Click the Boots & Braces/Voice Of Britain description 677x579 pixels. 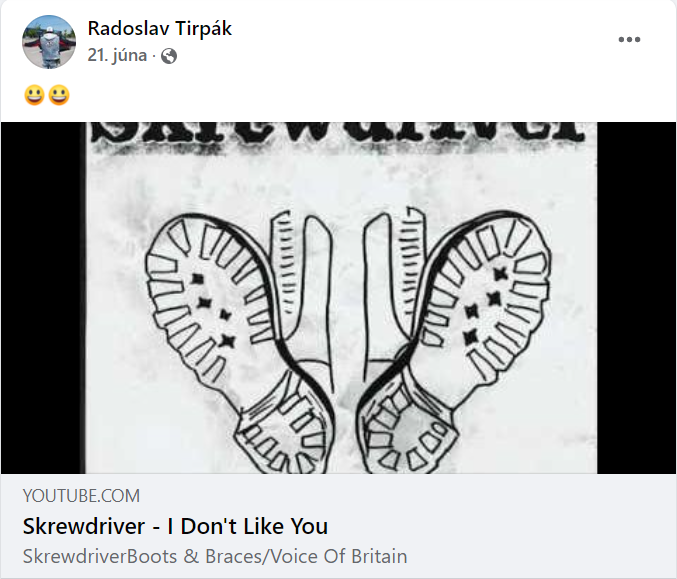(x=215, y=556)
